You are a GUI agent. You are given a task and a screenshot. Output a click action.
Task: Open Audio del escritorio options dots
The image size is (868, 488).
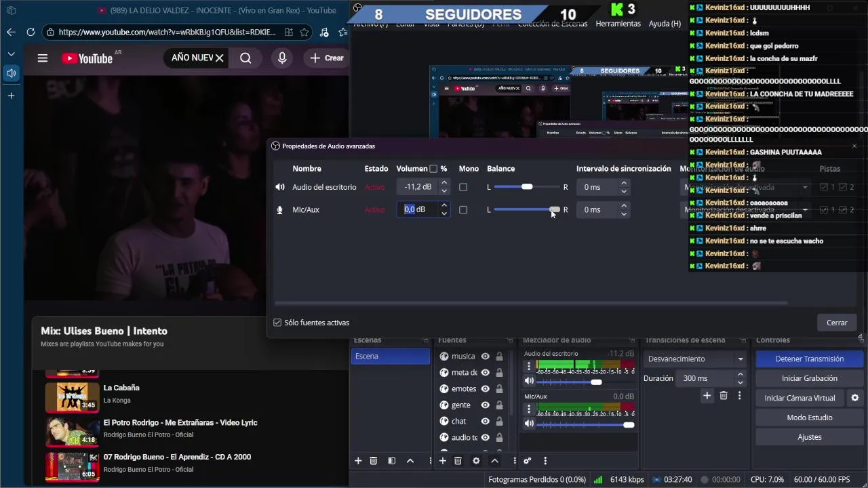click(529, 366)
